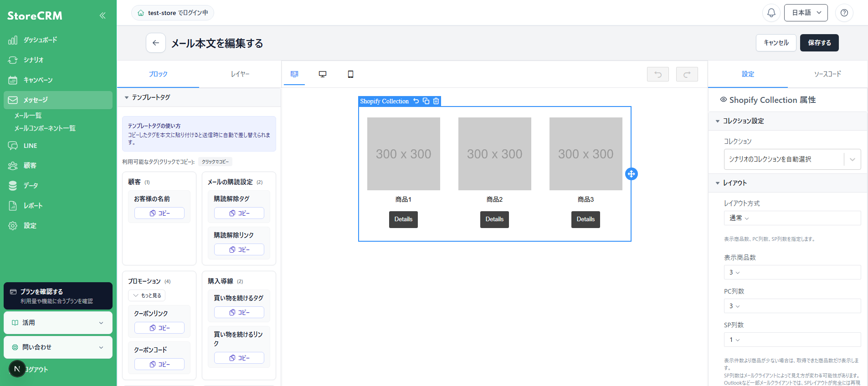Switch to the right-panel 設定 tab

pyautogui.click(x=748, y=74)
